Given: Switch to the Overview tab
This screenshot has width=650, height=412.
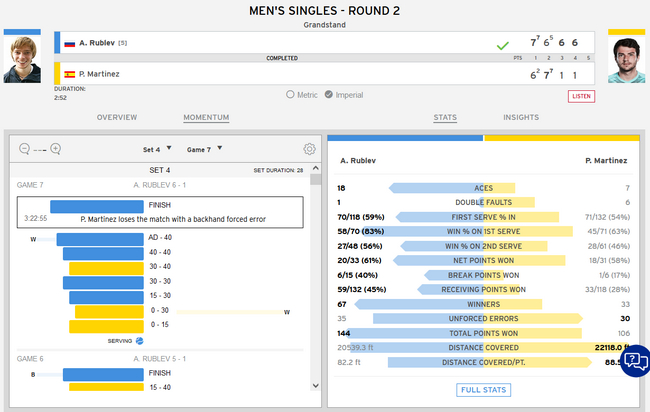Looking at the screenshot, I should tap(117, 118).
